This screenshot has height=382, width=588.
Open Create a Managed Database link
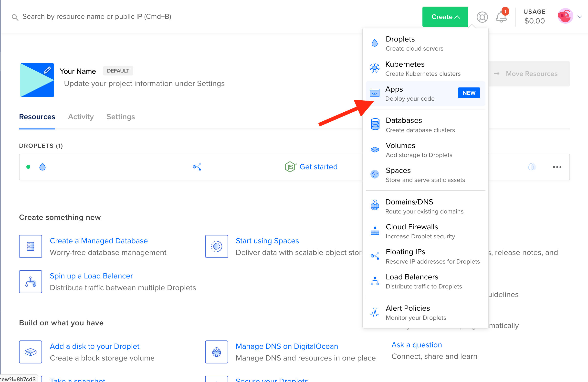pos(99,241)
